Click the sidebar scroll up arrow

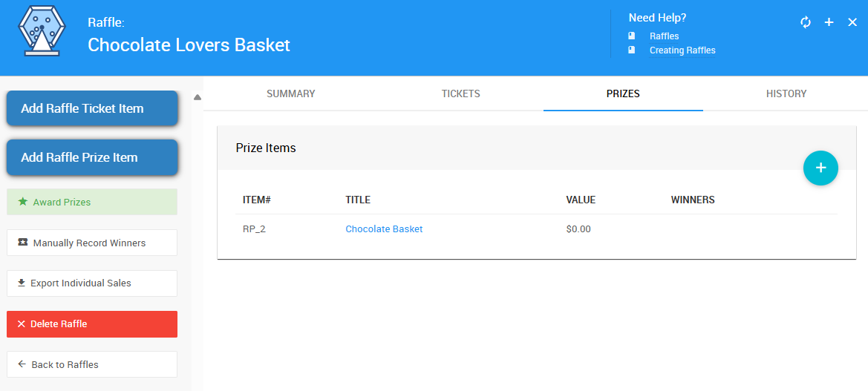point(198,97)
